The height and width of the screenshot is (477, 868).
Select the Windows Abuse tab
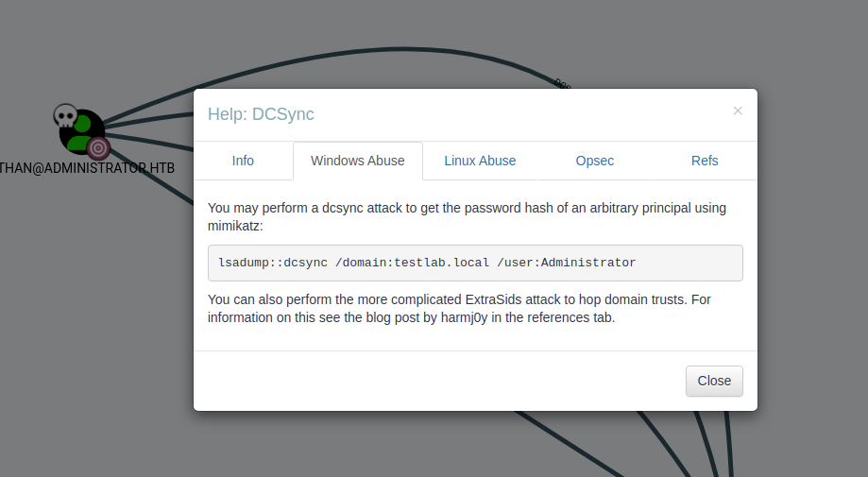coord(357,161)
